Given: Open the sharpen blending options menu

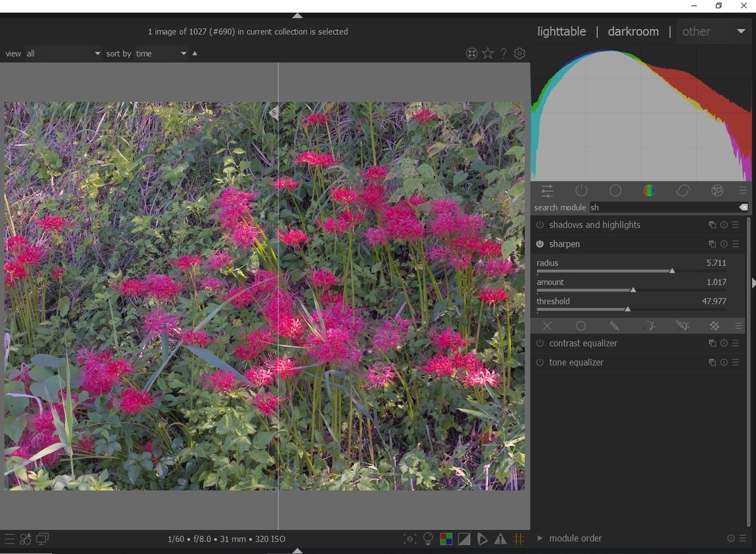Looking at the screenshot, I should [738, 326].
